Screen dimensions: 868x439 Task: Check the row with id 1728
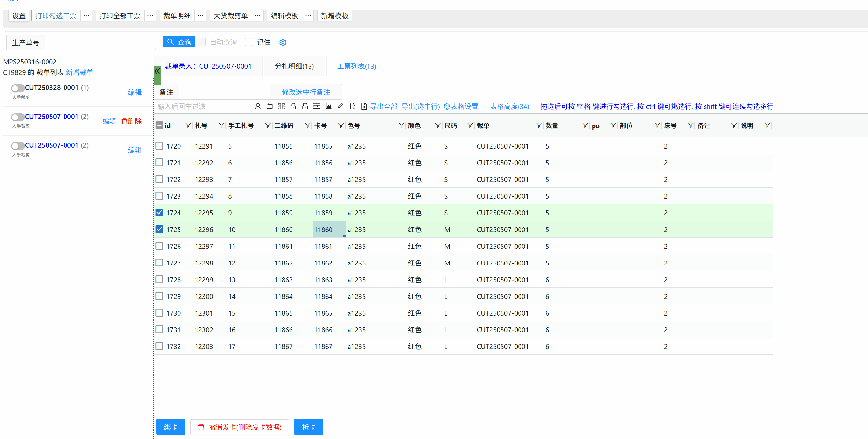[x=160, y=280]
